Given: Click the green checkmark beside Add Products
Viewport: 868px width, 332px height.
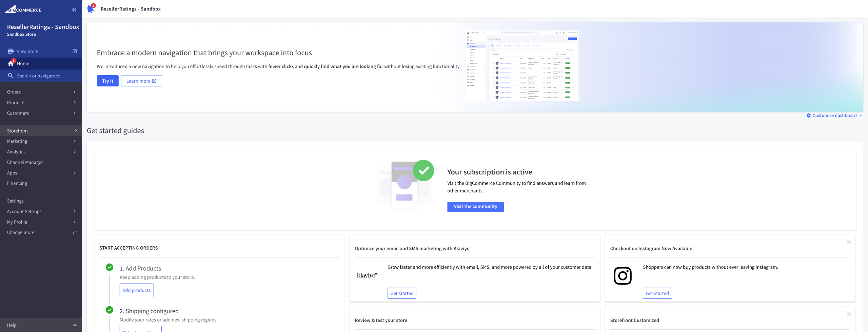Looking at the screenshot, I should click(x=110, y=267).
